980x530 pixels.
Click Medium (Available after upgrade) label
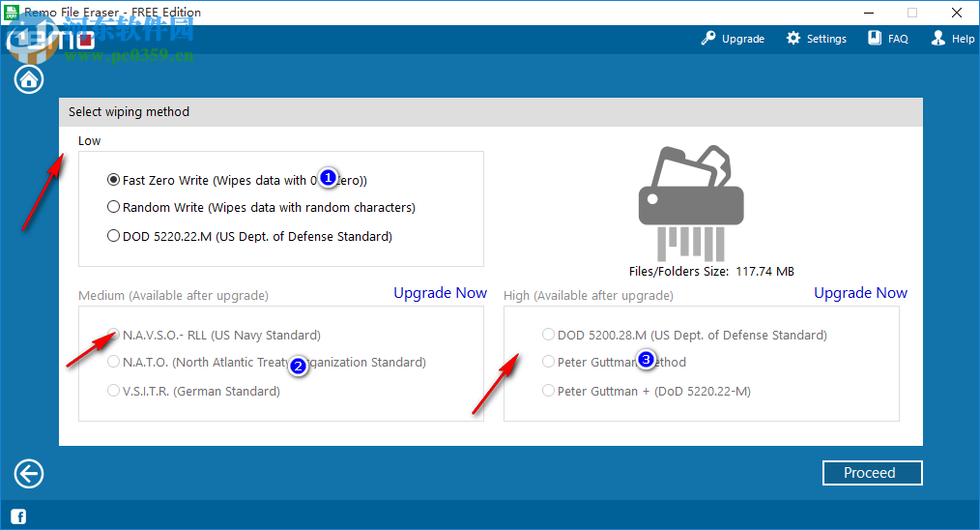173,295
